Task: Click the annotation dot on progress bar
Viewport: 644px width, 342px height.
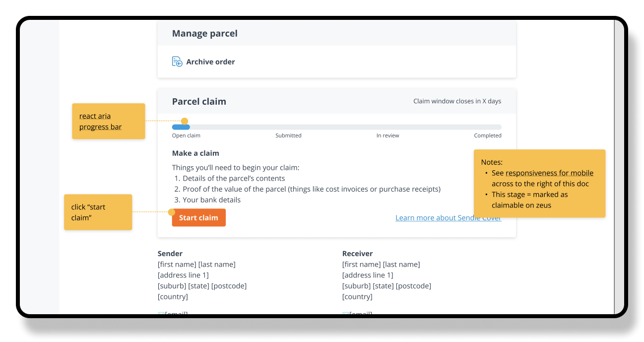Action: [x=185, y=121]
